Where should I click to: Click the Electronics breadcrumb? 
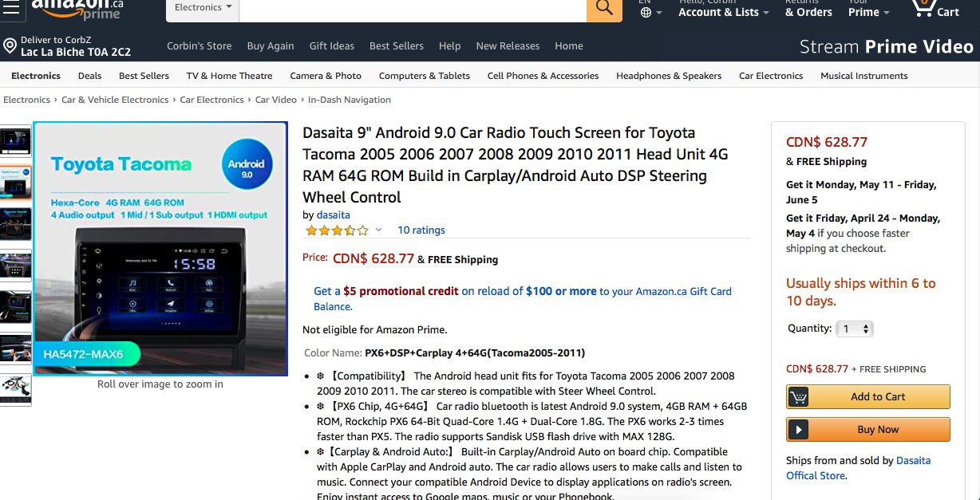[26, 100]
